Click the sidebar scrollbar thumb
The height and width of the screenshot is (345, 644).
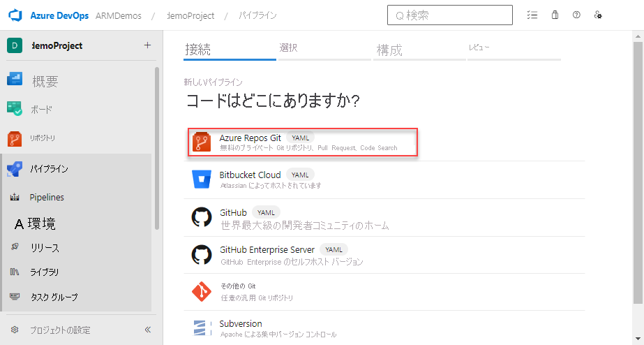click(157, 149)
